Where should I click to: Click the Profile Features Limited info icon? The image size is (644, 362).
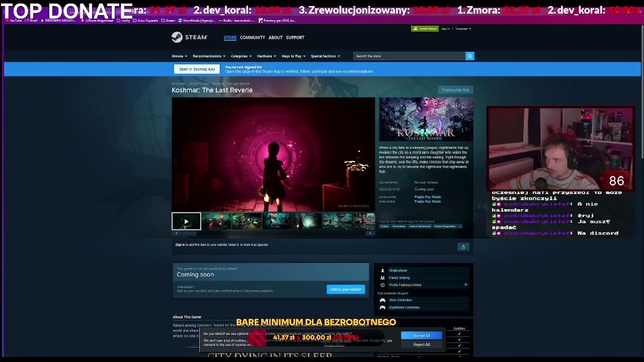(x=382, y=285)
